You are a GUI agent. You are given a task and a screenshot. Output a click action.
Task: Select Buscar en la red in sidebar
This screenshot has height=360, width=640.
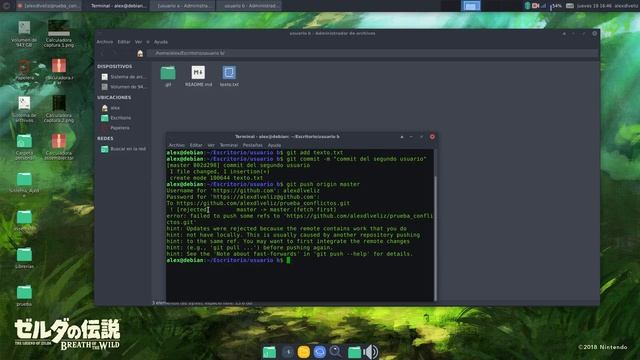[124, 149]
